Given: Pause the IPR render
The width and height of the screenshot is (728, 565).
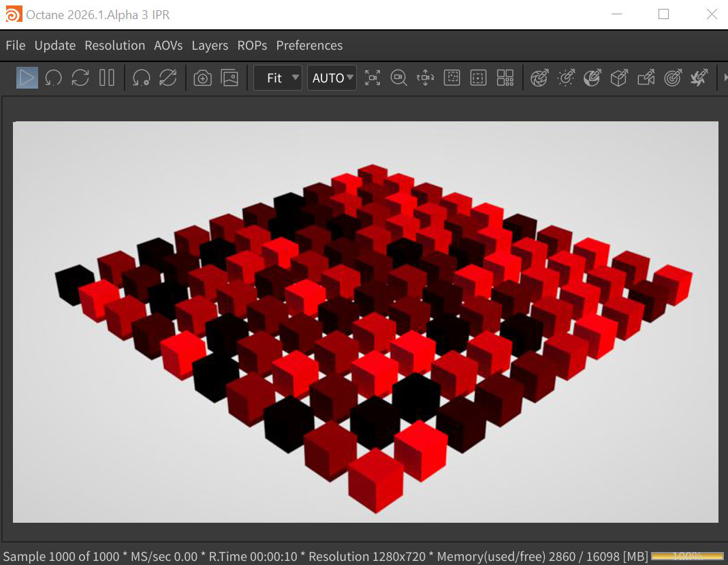Looking at the screenshot, I should [107, 78].
